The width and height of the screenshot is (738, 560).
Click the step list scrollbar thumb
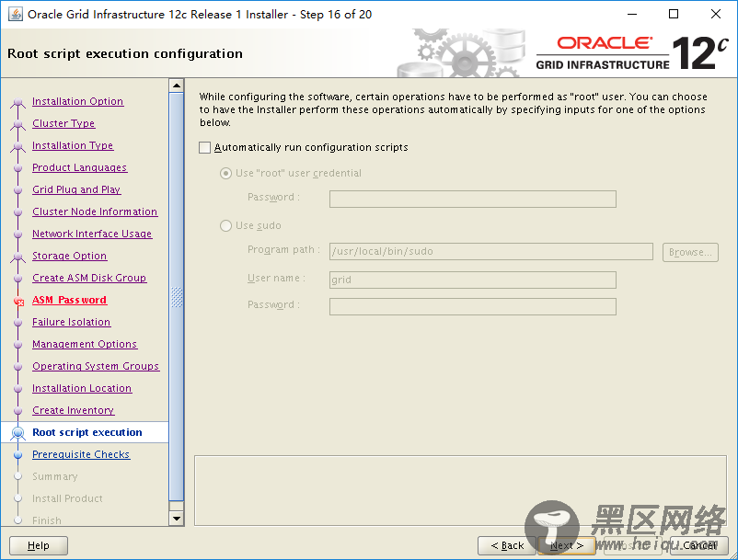177,297
